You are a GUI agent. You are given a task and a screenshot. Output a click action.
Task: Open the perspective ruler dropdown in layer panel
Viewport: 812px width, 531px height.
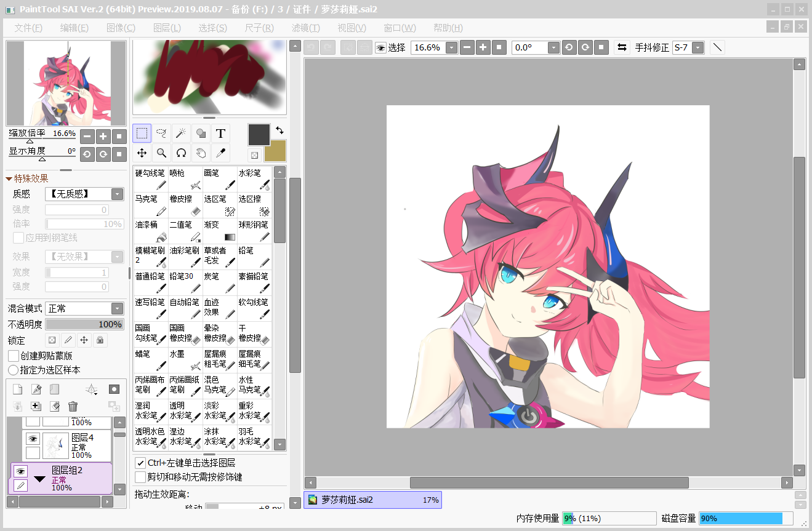[x=92, y=389]
